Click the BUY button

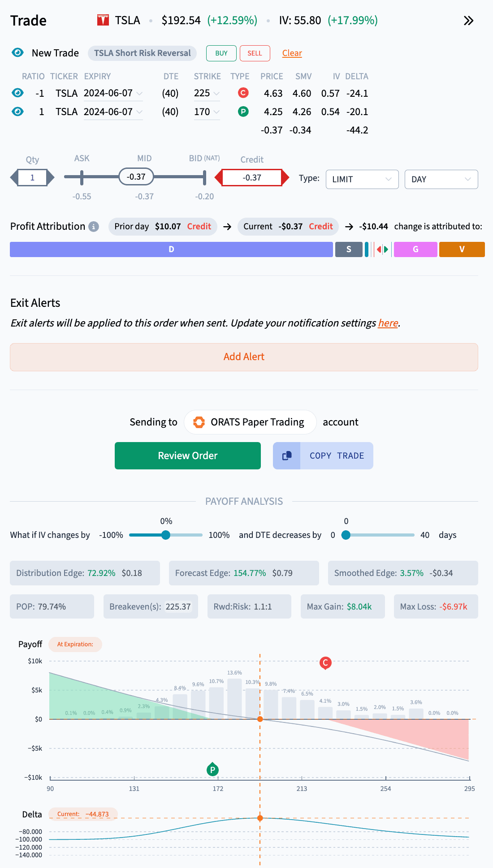221,53
